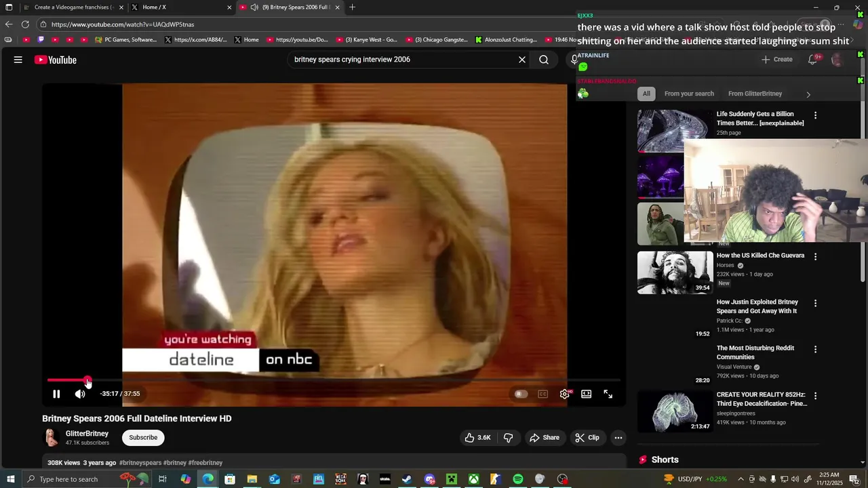The width and height of the screenshot is (868, 488).
Task: Open How Justin Exploited Britney title link
Action: click(757, 306)
